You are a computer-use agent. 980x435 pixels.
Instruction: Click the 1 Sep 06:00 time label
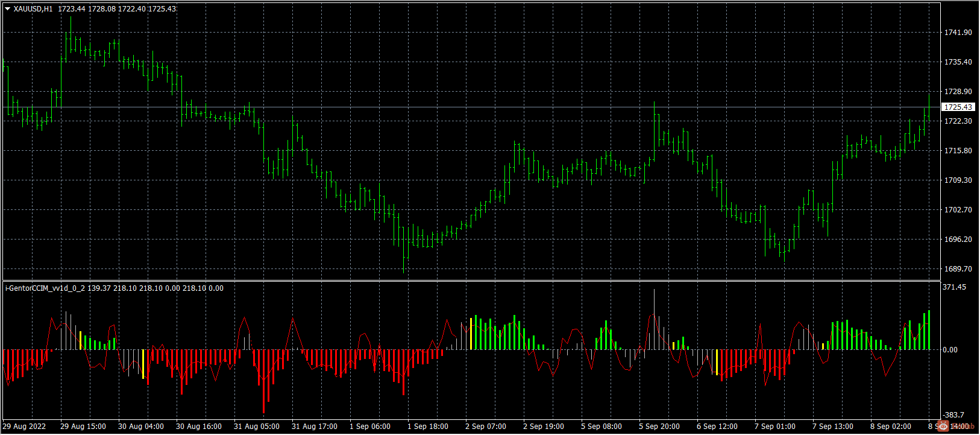point(370,427)
